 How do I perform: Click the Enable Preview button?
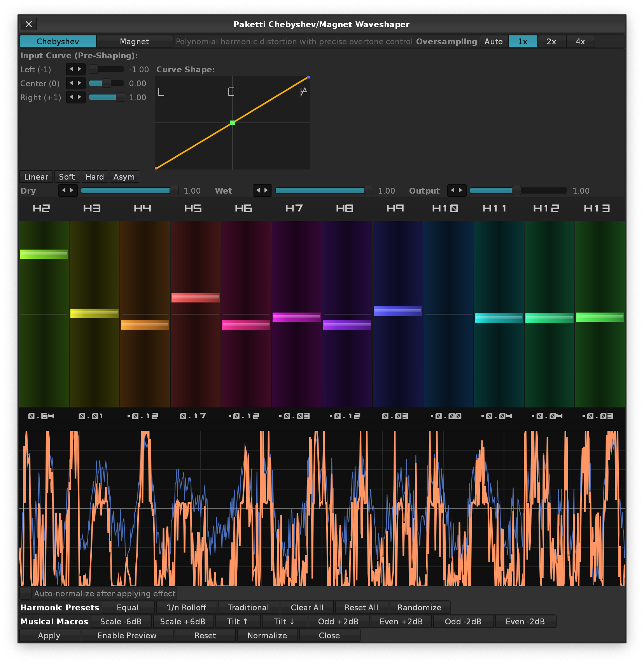(x=127, y=636)
